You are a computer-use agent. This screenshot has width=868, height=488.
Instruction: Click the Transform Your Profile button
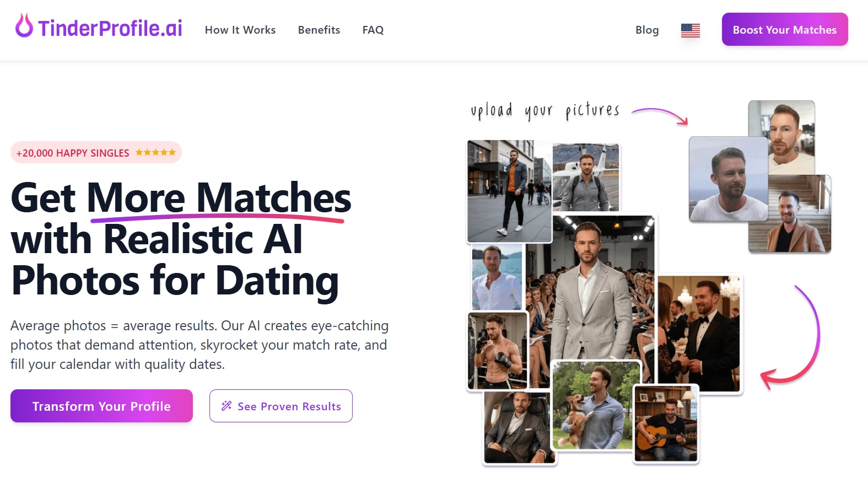click(x=101, y=406)
